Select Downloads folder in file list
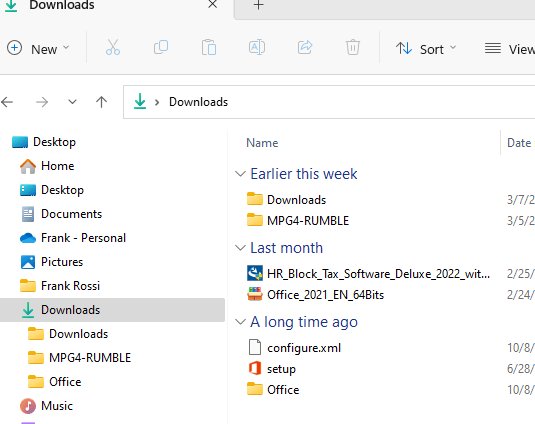This screenshot has height=424, width=535. tap(297, 200)
